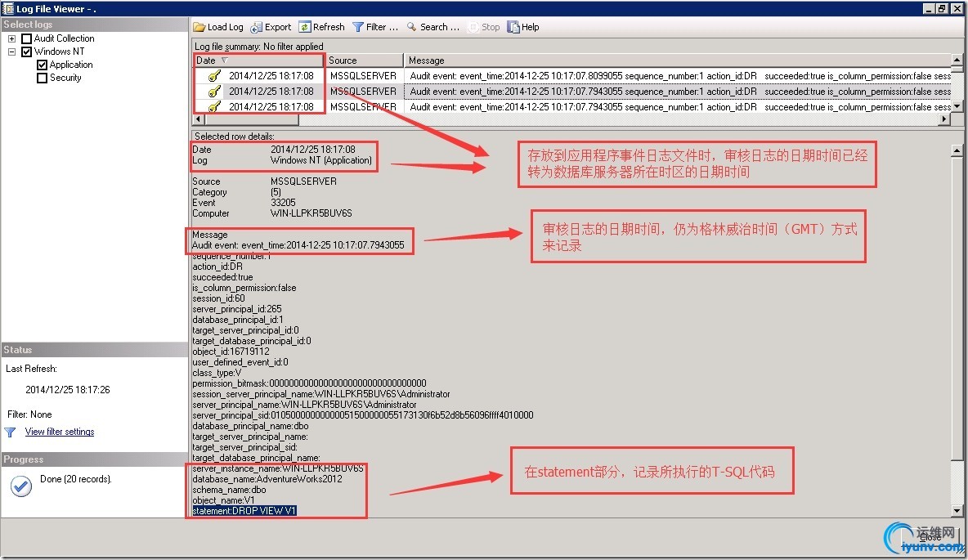Click the Select logs panel header
968x560 pixels.
coord(94,25)
